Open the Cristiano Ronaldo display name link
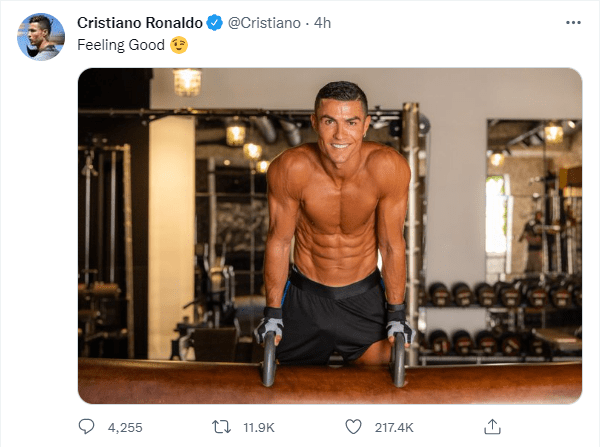This screenshot has height=447, width=600. 139,23
